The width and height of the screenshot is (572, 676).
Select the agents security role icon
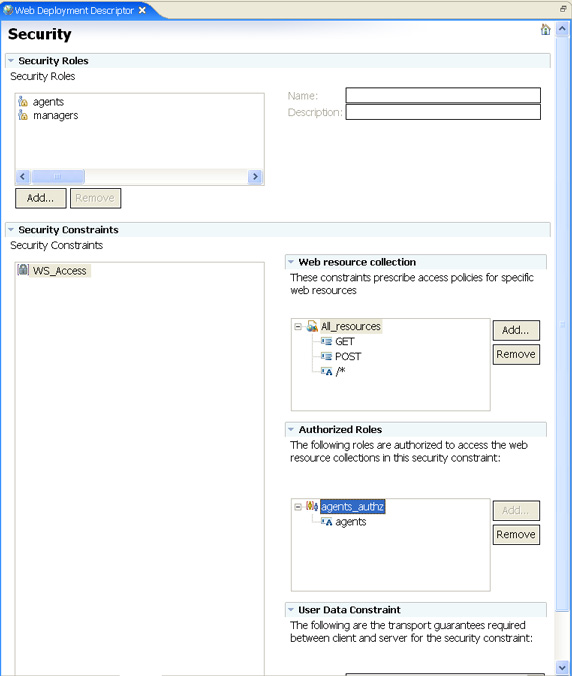coord(23,102)
